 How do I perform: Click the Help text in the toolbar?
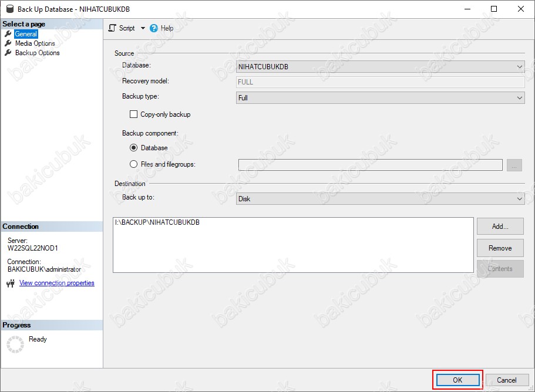[167, 28]
